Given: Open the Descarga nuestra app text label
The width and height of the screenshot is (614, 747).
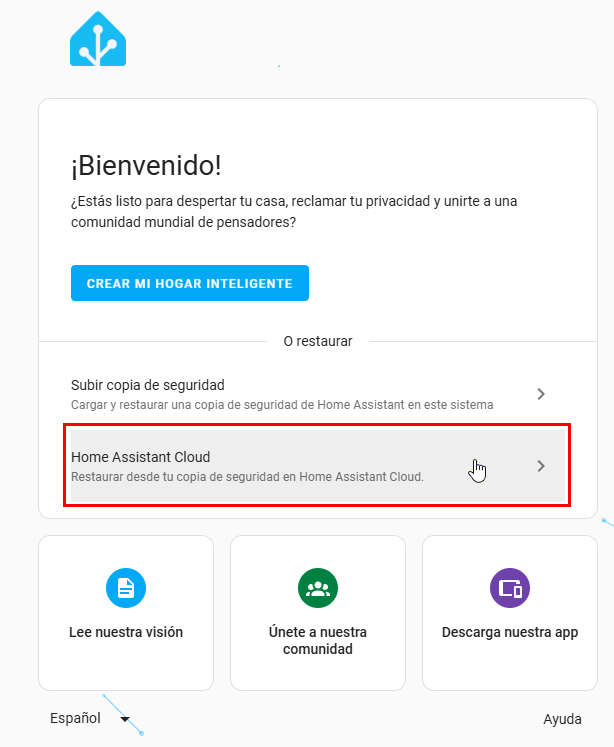Looking at the screenshot, I should (x=510, y=632).
